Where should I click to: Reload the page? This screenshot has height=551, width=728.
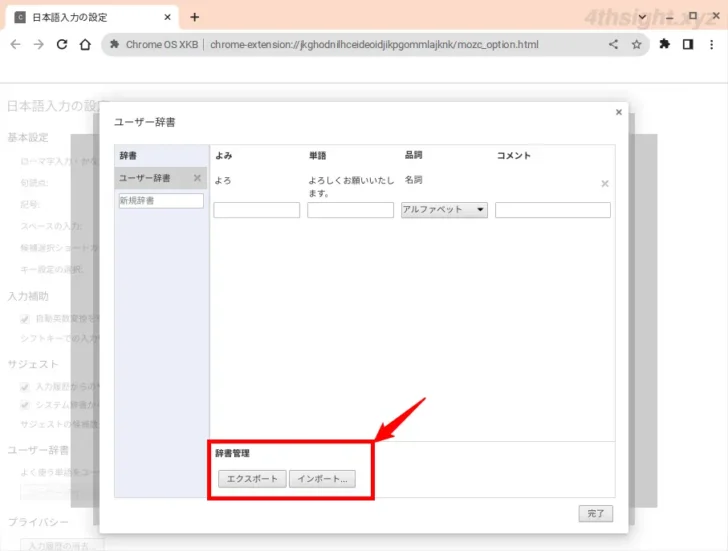coord(62,44)
